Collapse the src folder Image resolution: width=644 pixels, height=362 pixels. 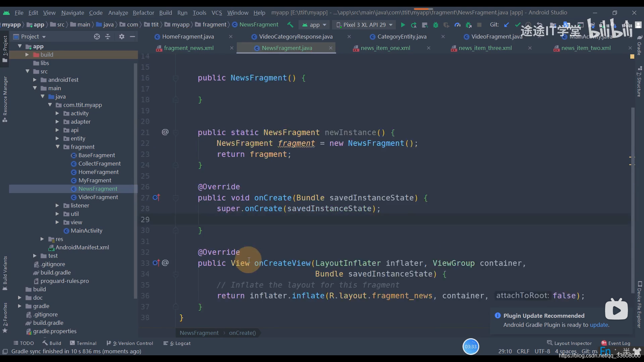[x=28, y=71]
